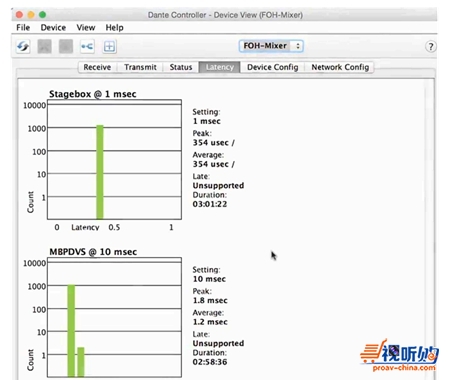
Task: Open help via the question mark icon
Action: pos(431,46)
